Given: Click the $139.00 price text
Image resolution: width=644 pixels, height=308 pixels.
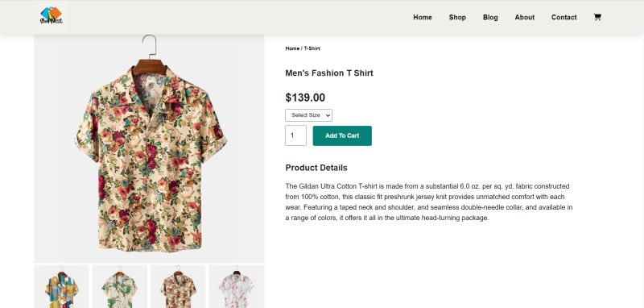Looking at the screenshot, I should (305, 98).
